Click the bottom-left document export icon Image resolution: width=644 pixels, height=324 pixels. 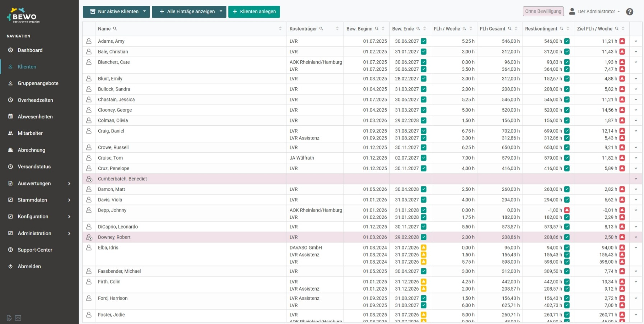pos(9,318)
